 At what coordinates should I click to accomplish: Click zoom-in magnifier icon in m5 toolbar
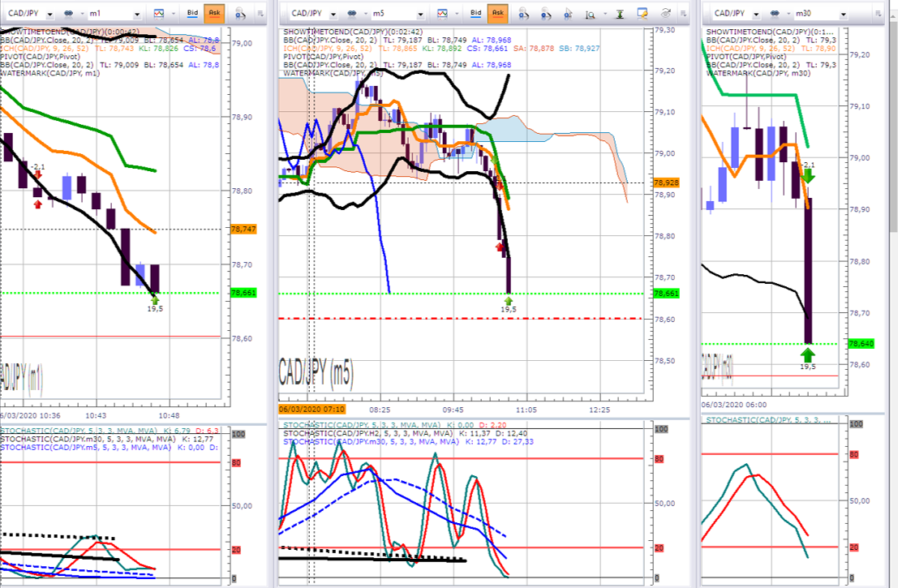tap(523, 14)
